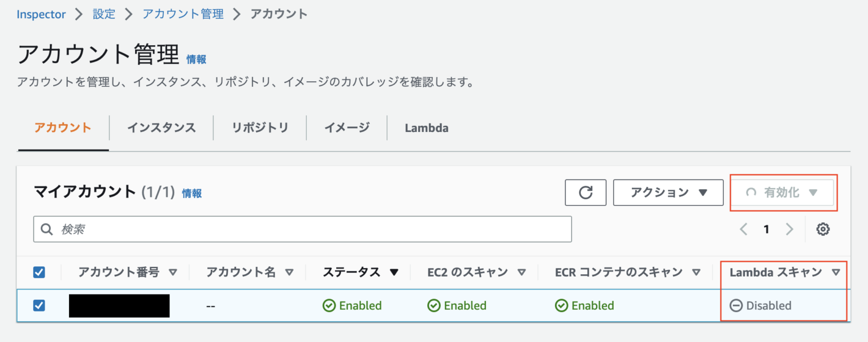868x342 pixels.
Task: Navigate to Inspector via the breadcrumb link
Action: tap(41, 14)
